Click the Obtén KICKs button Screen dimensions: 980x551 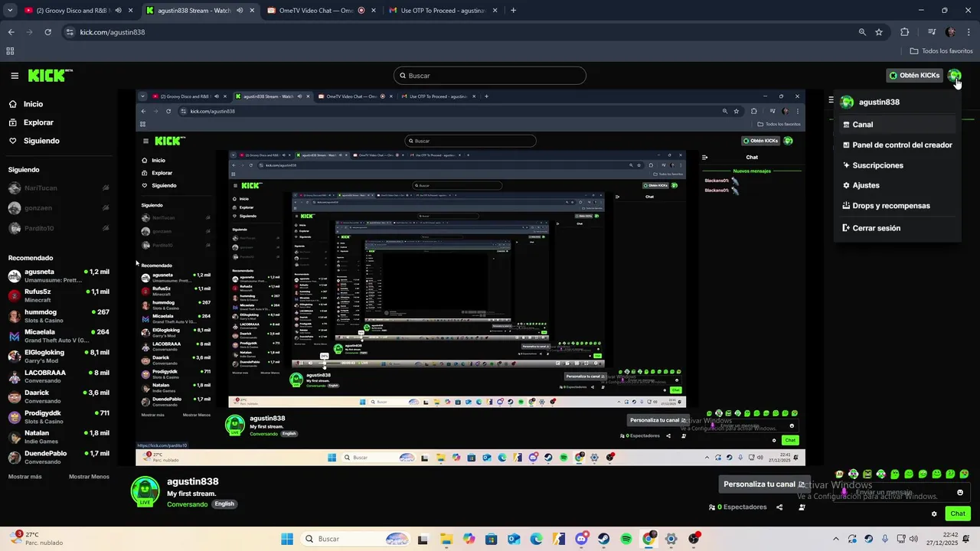(914, 75)
